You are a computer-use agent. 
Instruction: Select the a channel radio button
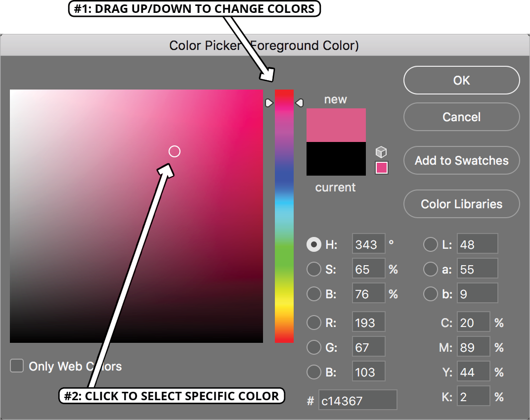pyautogui.click(x=430, y=269)
